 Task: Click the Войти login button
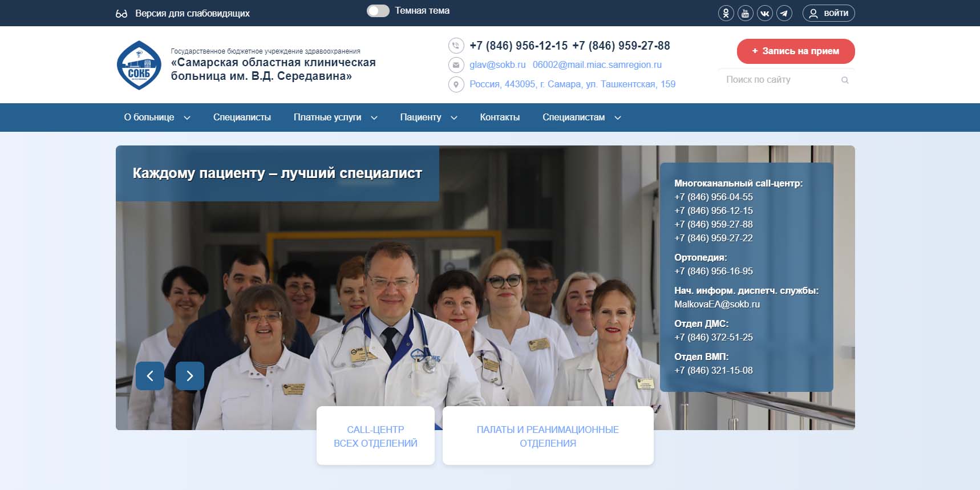[x=828, y=13]
